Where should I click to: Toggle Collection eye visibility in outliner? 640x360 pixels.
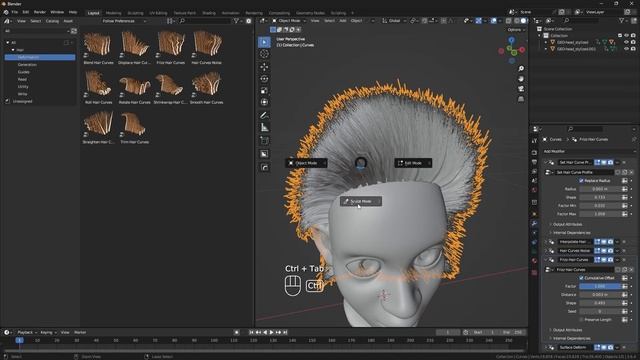pos(626,36)
